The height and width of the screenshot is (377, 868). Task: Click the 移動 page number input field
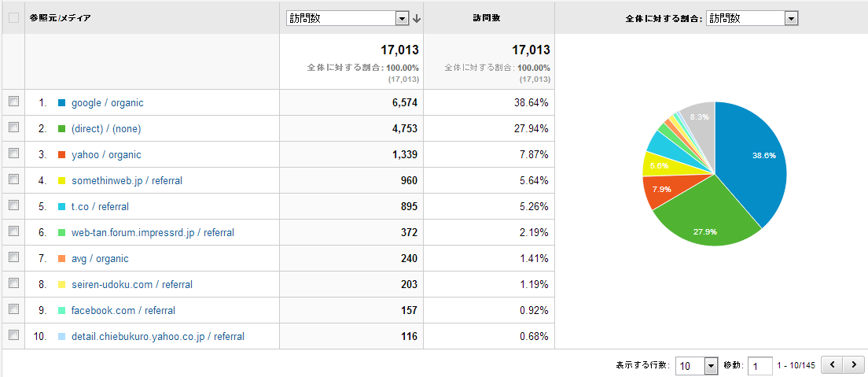tap(759, 366)
